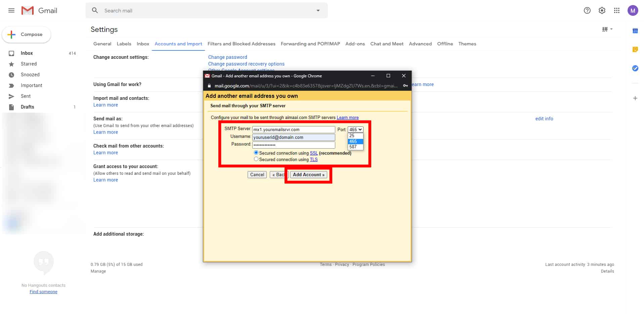The width and height of the screenshot is (644, 314).
Task: Click the SMTP Server input field
Action: pos(294,129)
